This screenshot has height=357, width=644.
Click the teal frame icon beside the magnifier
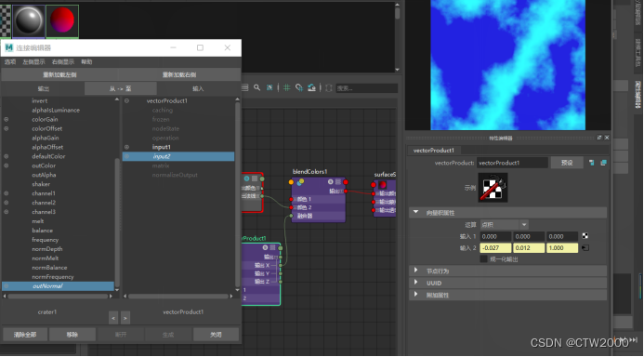269,87
